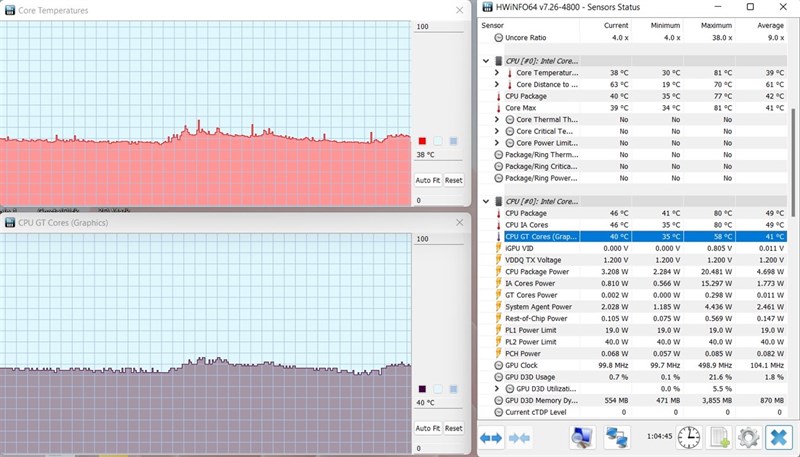The height and width of the screenshot is (457, 800).
Task: Collapse the first CPU [#0]: Intel Core group
Action: coord(486,61)
